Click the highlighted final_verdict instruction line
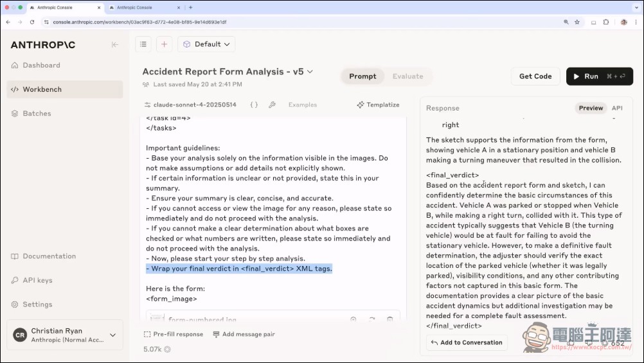The height and width of the screenshot is (363, 644). (239, 269)
